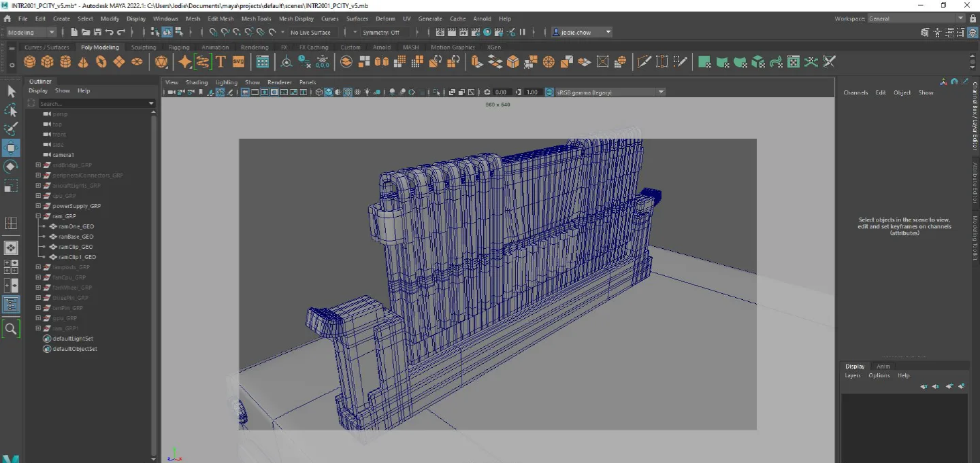980x463 pixels.
Task: Toggle select by object type mode
Action: 167,32
